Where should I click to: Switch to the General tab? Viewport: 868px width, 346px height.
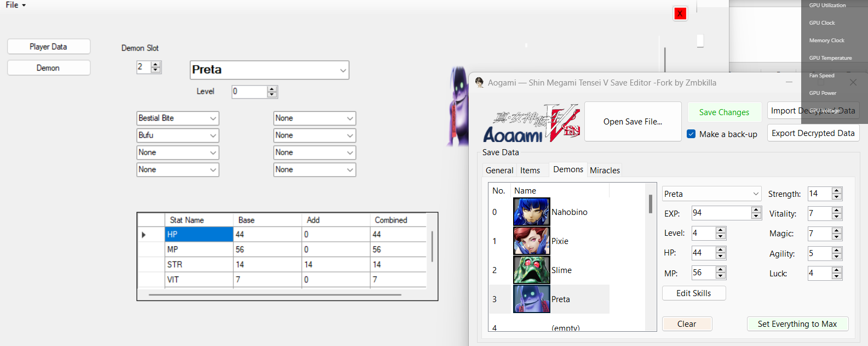(499, 171)
